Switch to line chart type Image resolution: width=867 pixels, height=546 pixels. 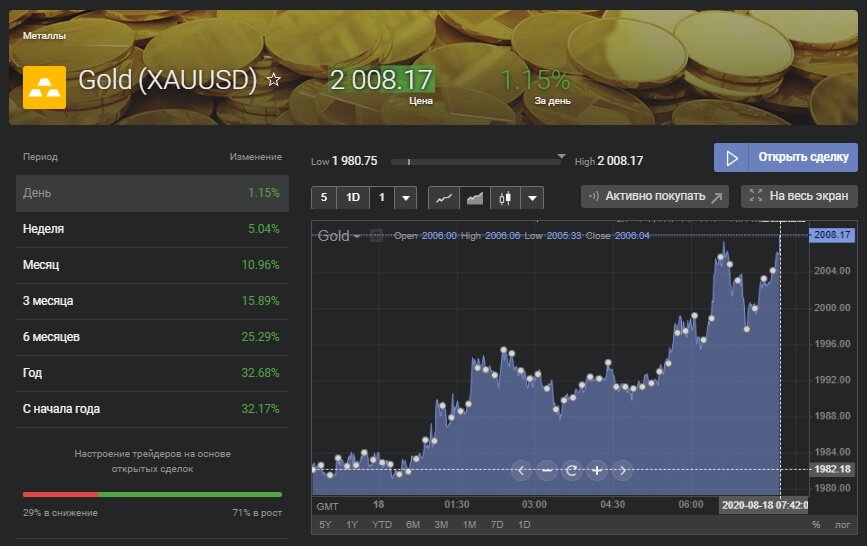(x=444, y=197)
